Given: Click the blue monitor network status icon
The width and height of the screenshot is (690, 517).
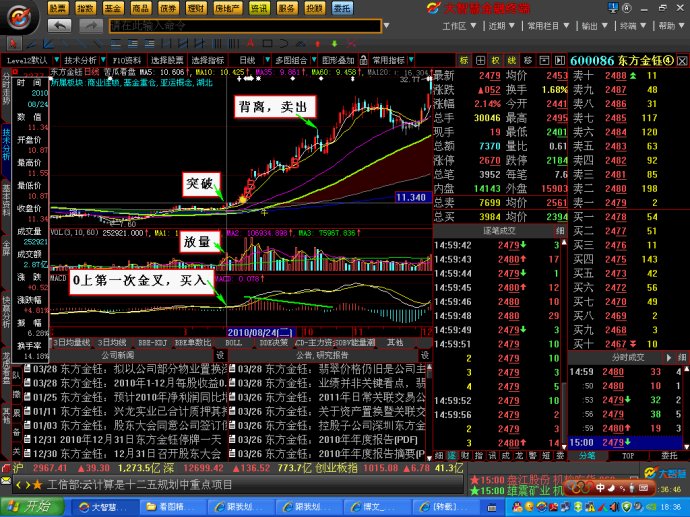Looking at the screenshot, I should point(612,7).
